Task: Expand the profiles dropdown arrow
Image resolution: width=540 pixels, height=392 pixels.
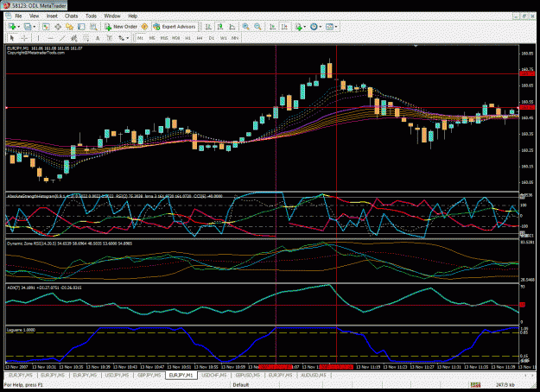Action: pyautogui.click(x=34, y=27)
